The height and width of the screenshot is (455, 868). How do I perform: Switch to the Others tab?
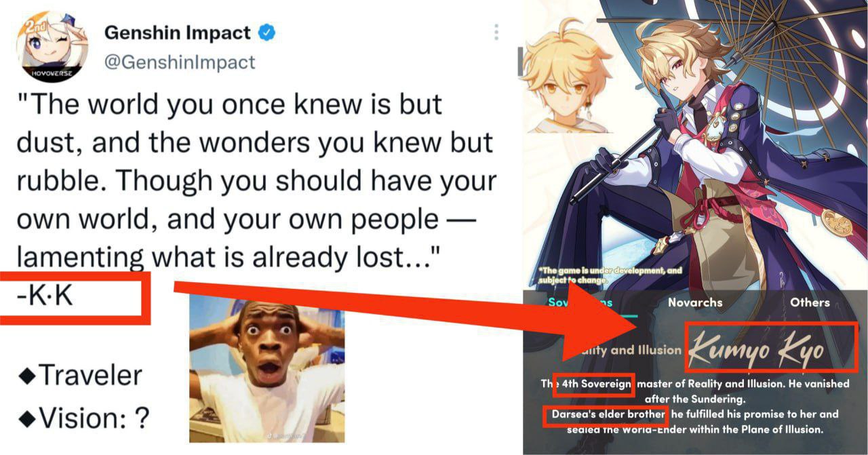[810, 302]
